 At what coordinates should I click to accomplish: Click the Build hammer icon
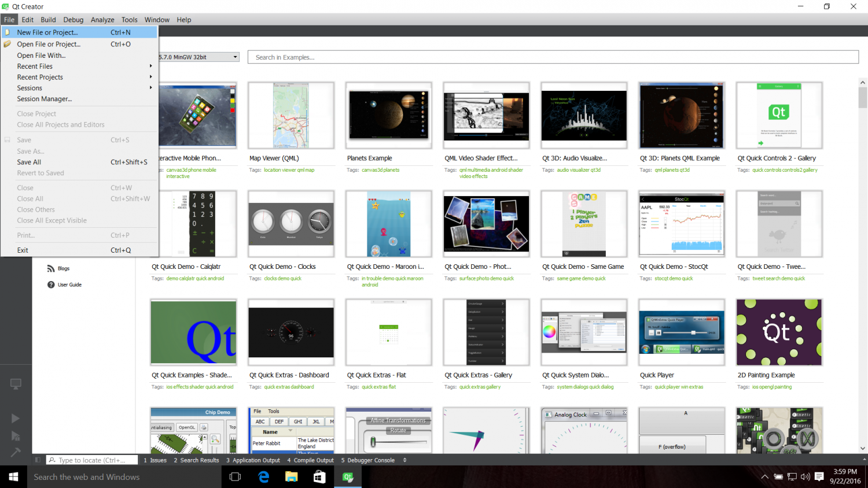pyautogui.click(x=16, y=452)
